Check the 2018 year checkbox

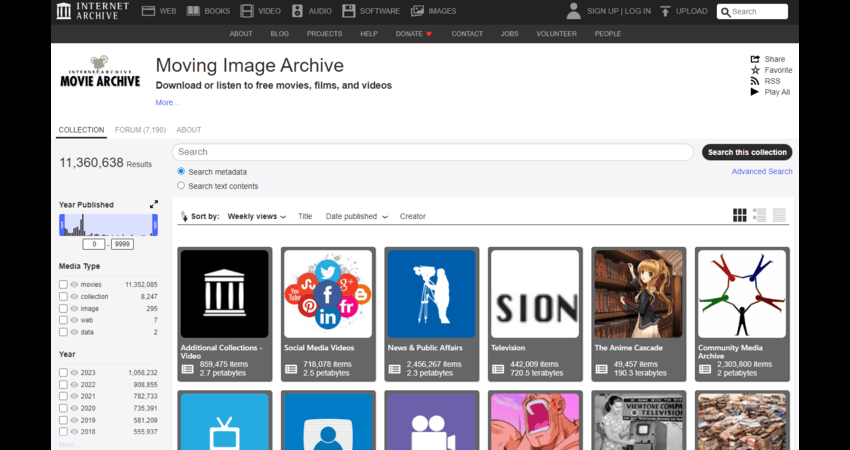[x=63, y=432]
